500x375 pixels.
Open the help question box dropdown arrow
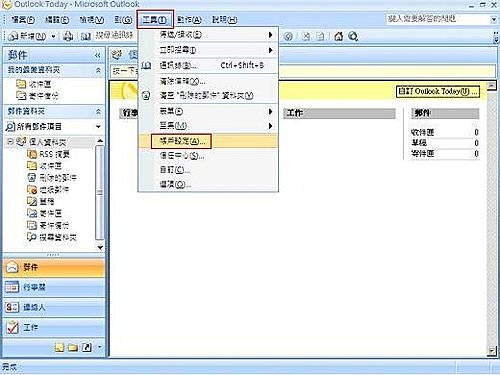click(x=494, y=19)
